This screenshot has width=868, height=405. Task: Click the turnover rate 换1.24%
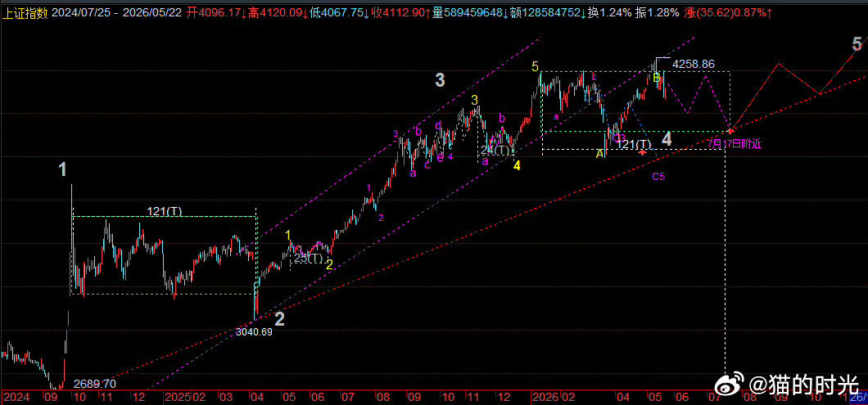[611, 13]
